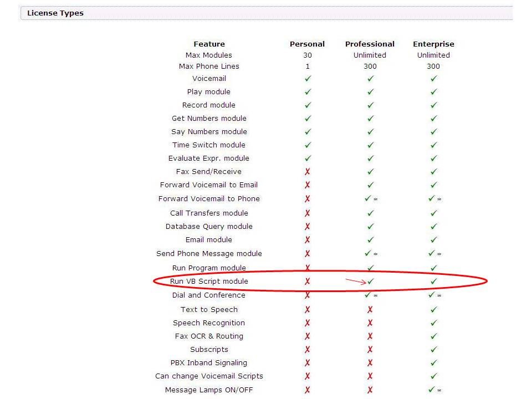Click the red arrow in Run VB Script row

[356, 282]
